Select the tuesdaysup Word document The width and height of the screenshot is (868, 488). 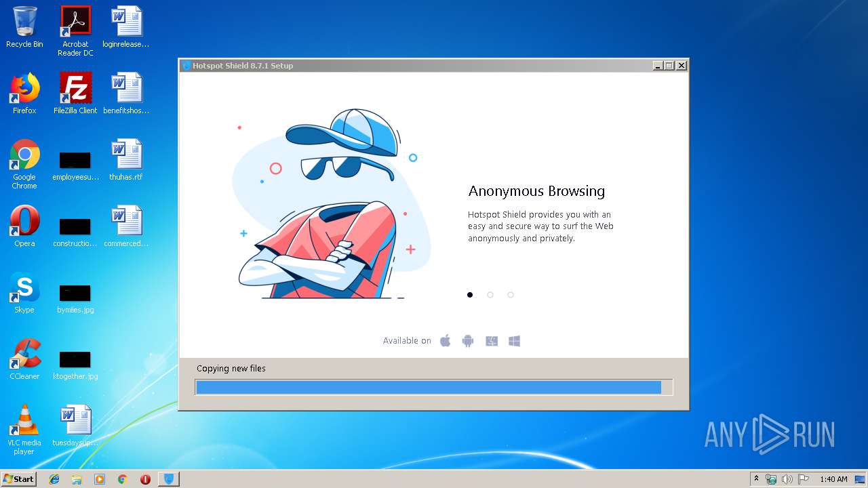pyautogui.click(x=75, y=425)
